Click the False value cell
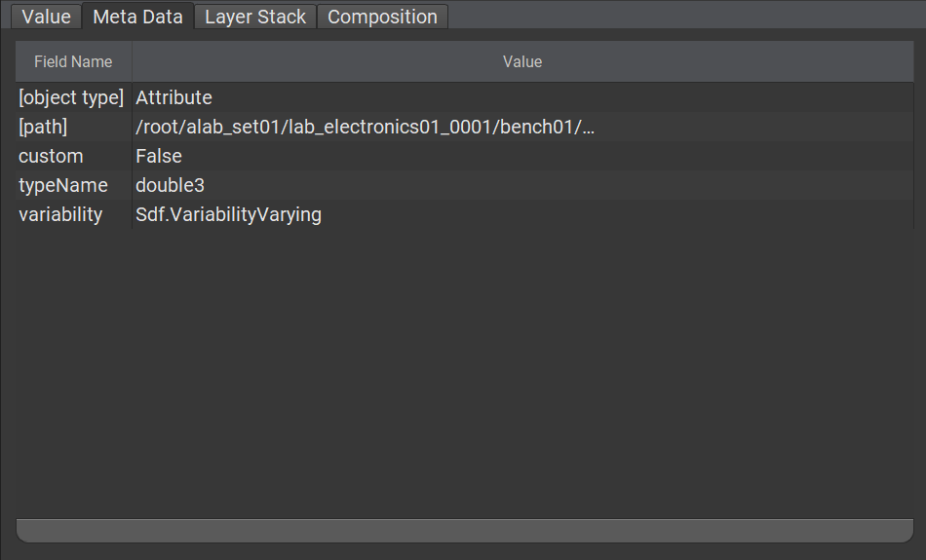Screen dimensions: 926x560 tap(522, 156)
